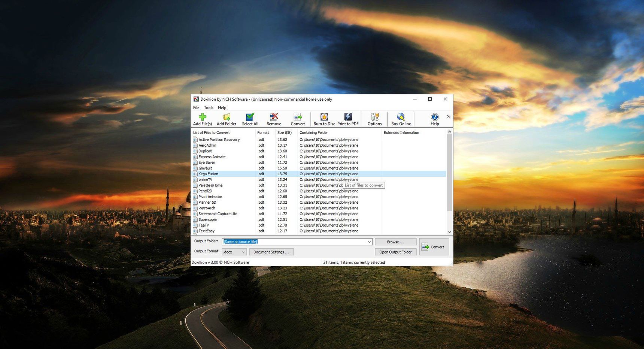
Task: Select the Planner 5D file row
Action: (319, 203)
